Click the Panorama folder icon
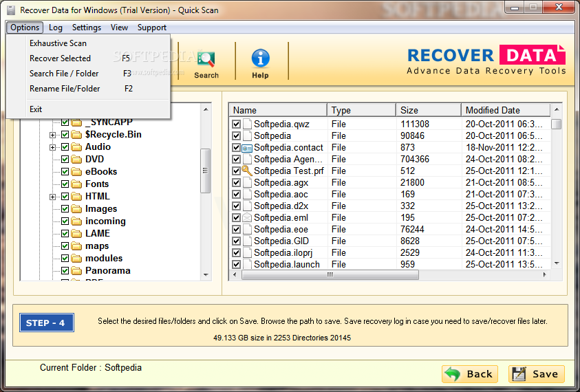Viewport: 580px width, 392px height. [x=76, y=271]
